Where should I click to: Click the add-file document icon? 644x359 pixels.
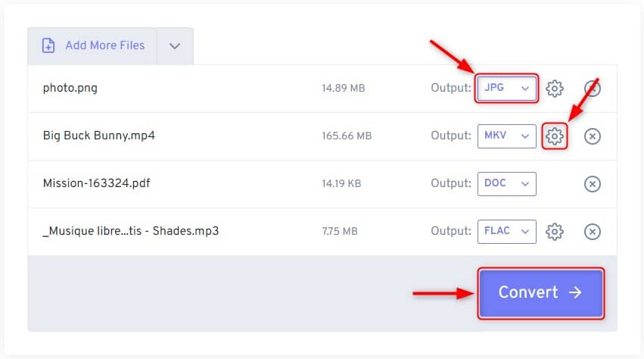click(48, 45)
